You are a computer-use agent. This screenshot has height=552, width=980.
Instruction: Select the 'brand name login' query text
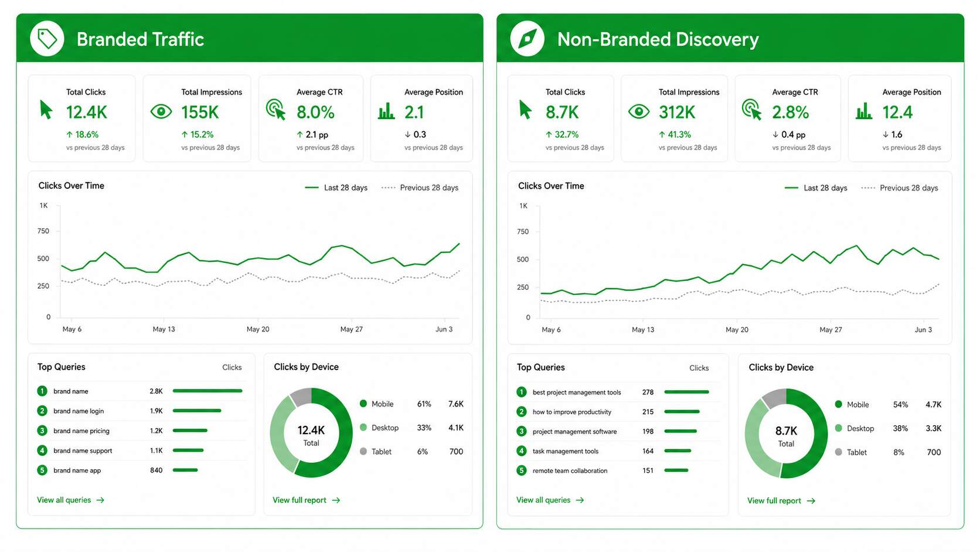coord(79,411)
